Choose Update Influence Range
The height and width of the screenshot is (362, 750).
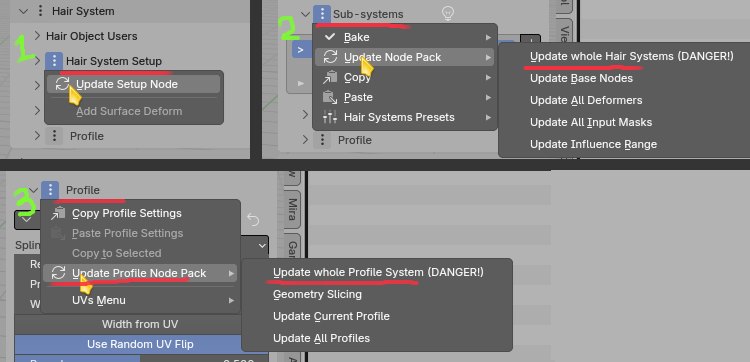pos(593,144)
